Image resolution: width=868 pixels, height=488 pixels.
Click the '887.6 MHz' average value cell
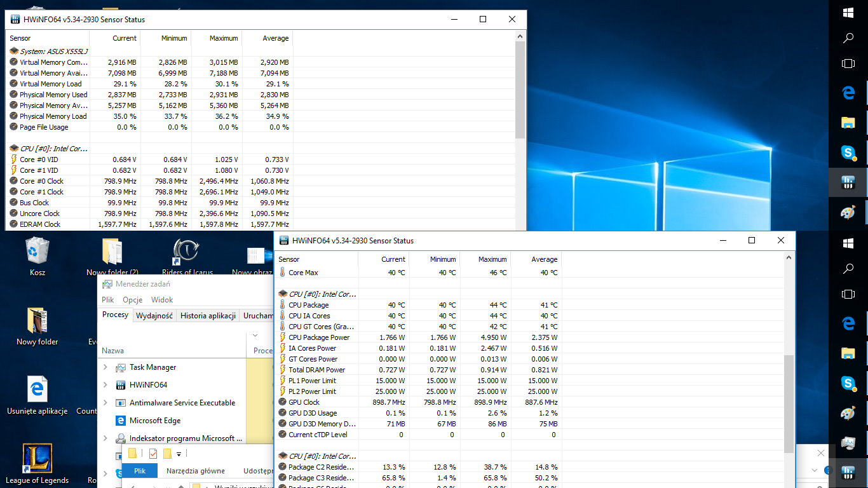536,402
